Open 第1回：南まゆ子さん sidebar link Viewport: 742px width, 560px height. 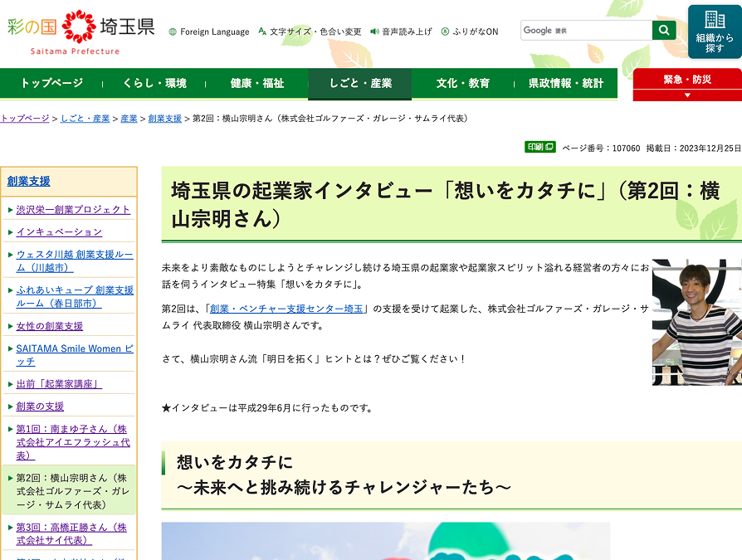click(73, 441)
